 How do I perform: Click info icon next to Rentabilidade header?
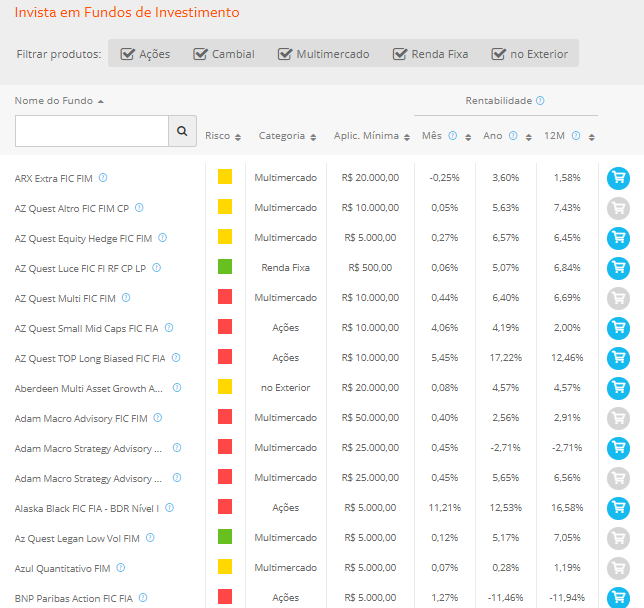point(540,101)
